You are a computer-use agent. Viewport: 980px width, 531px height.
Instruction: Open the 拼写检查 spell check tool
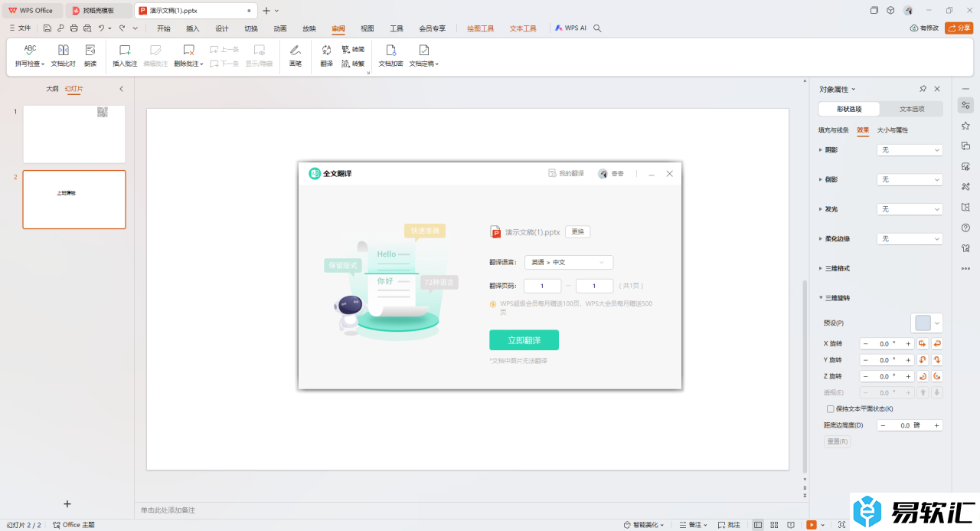30,56
